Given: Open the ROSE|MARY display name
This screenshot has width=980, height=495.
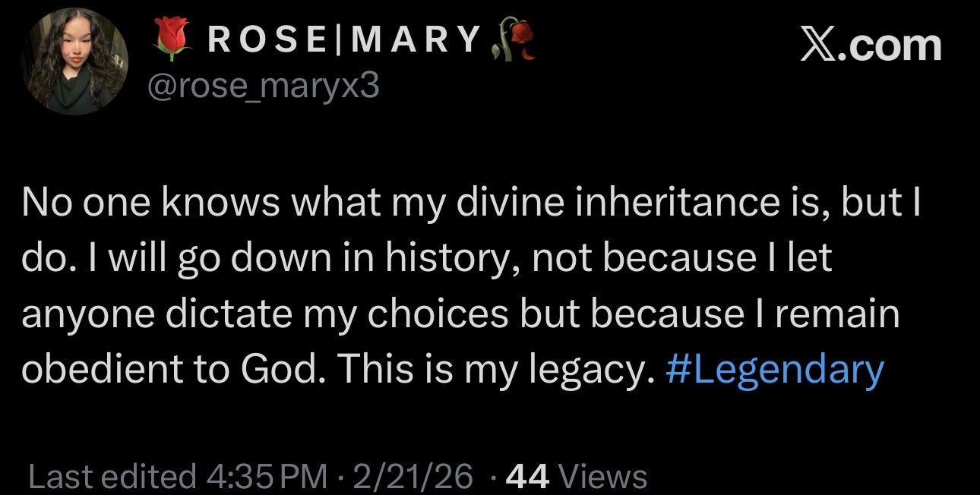Looking at the screenshot, I should [x=344, y=41].
